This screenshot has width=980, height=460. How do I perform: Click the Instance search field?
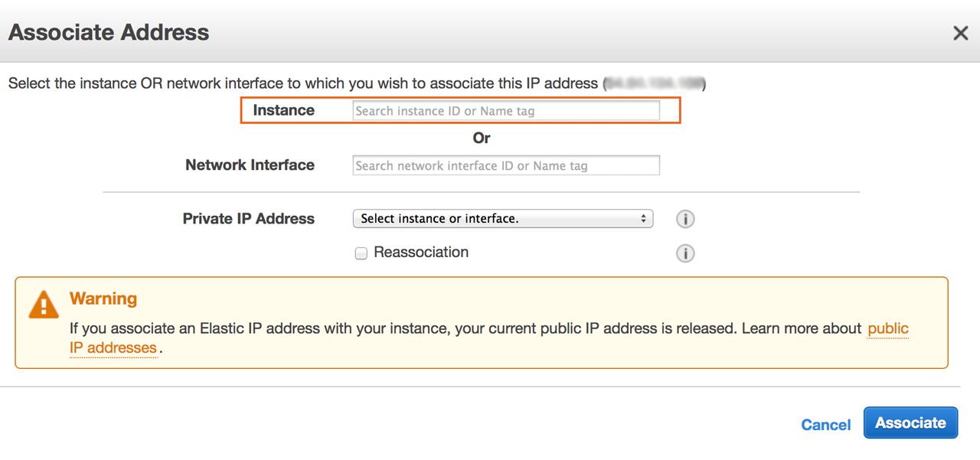[x=505, y=111]
